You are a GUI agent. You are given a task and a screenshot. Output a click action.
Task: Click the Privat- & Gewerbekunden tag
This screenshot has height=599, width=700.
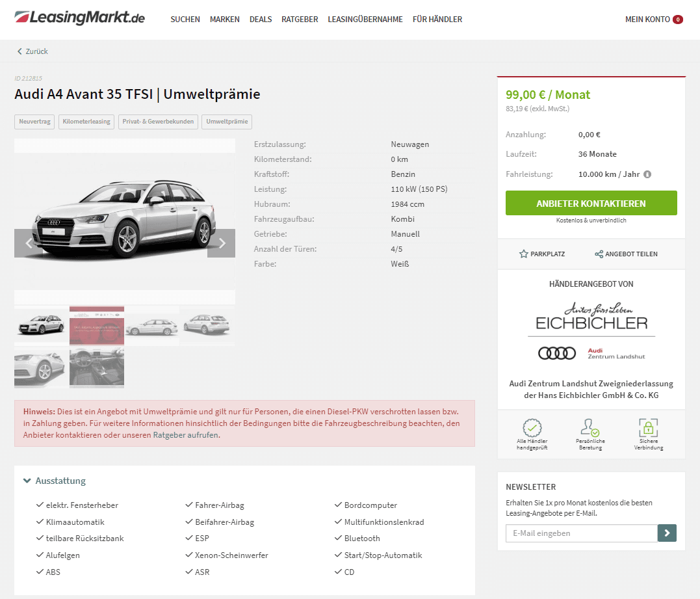pyautogui.click(x=158, y=122)
